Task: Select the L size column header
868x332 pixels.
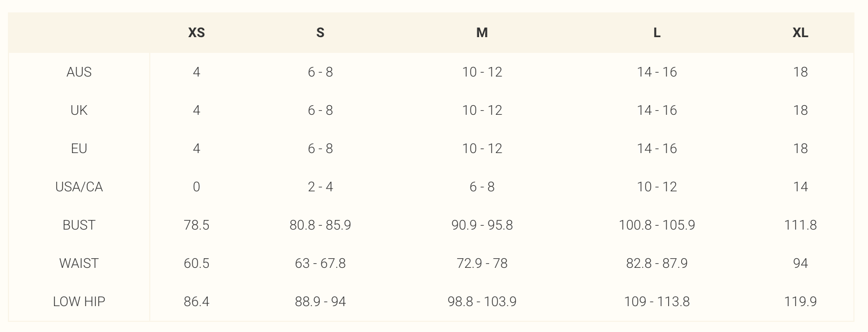Action: 657,33
